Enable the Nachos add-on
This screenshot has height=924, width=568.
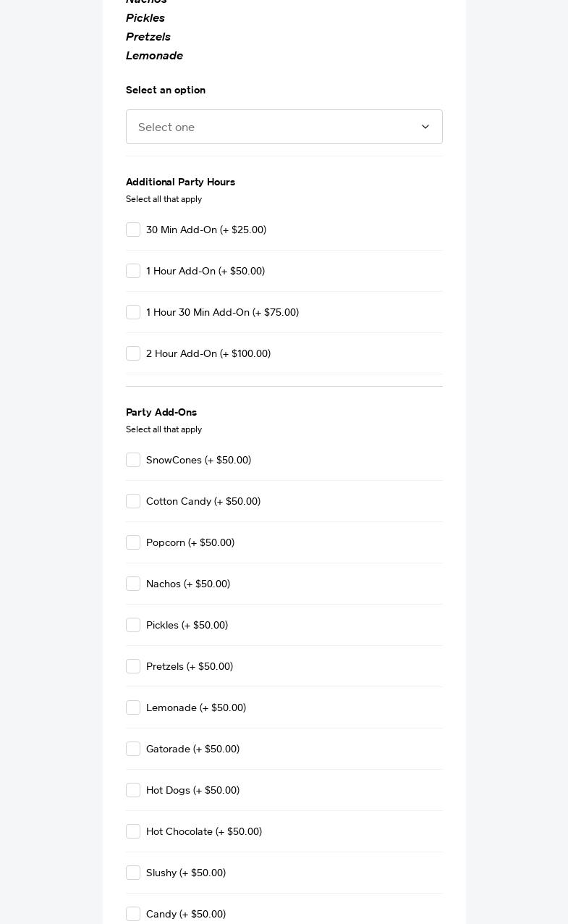pyautogui.click(x=133, y=584)
